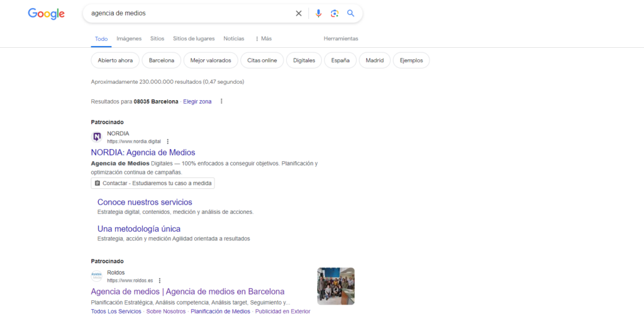Open three-dot menu beside nordia.digital URL

coord(168,142)
